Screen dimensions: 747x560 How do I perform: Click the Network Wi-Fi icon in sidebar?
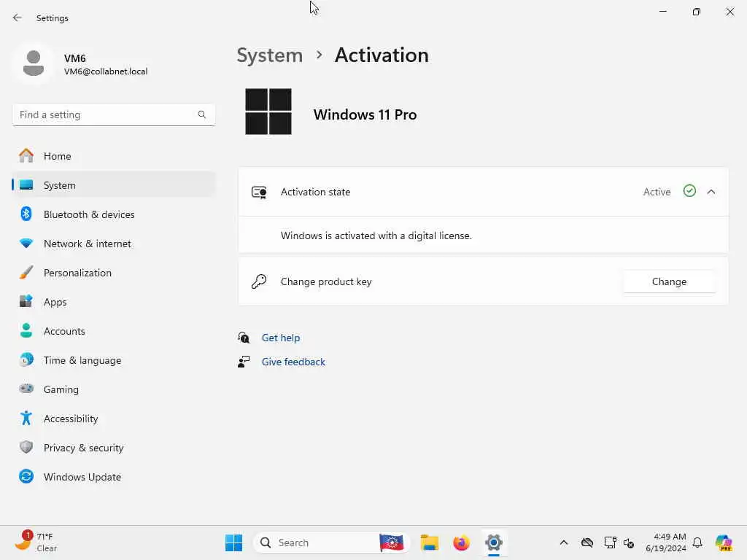tap(26, 243)
